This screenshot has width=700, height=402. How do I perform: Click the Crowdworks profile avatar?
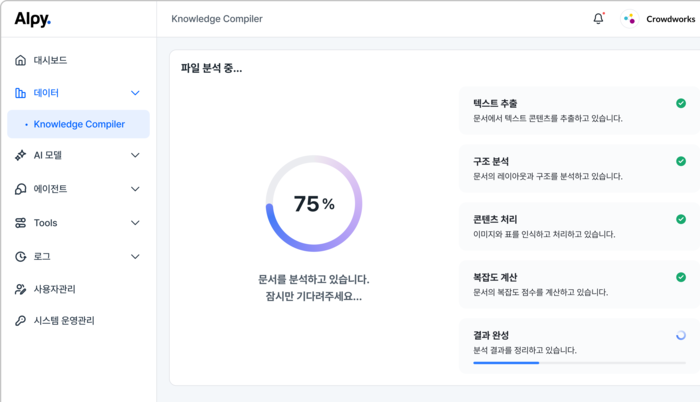(x=629, y=19)
